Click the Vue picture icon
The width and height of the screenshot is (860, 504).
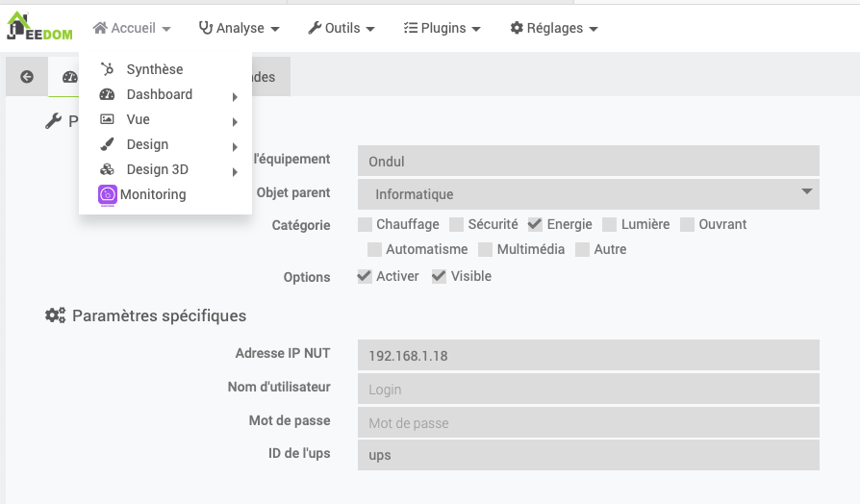pos(108,119)
